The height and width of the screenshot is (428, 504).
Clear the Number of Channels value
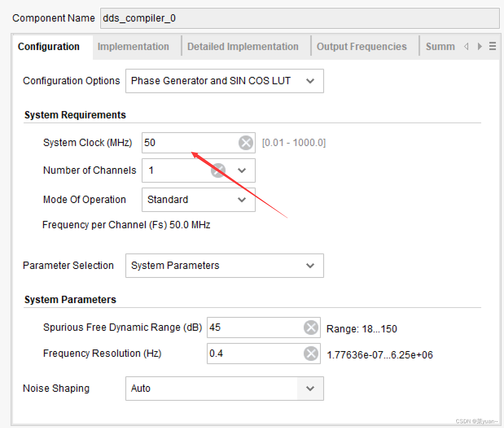218,170
